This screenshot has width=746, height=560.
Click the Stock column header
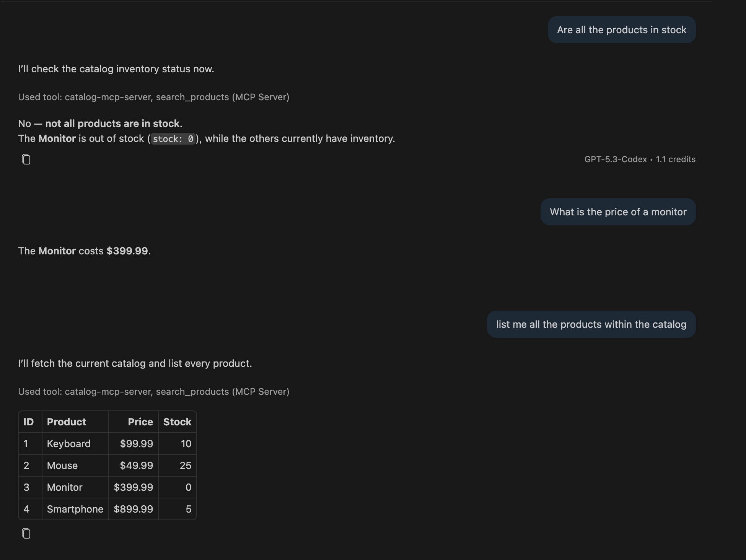coord(177,422)
